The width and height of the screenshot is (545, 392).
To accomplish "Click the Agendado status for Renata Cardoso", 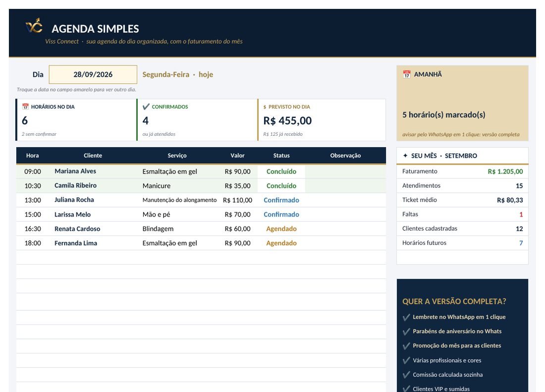I will [x=281, y=228].
